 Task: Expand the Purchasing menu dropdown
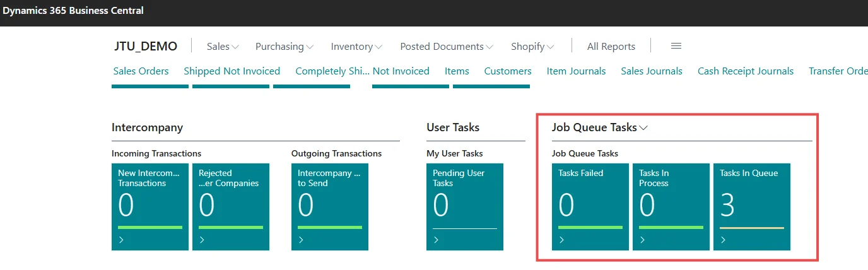(284, 47)
